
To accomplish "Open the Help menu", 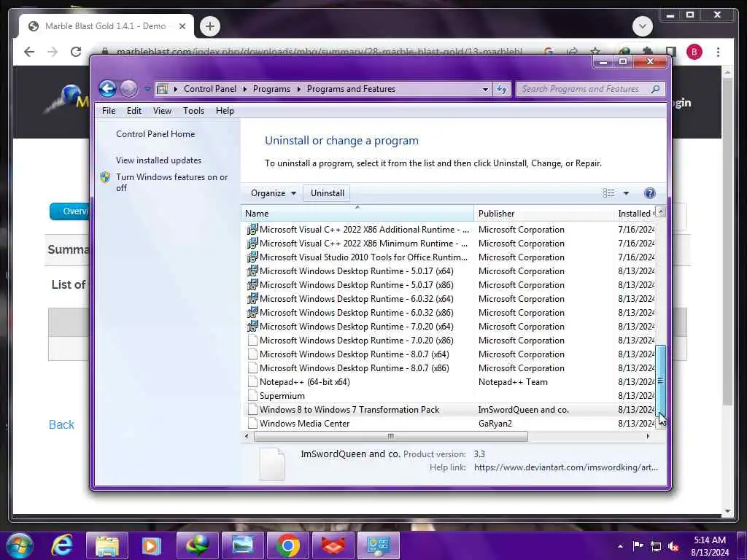I will [225, 111].
